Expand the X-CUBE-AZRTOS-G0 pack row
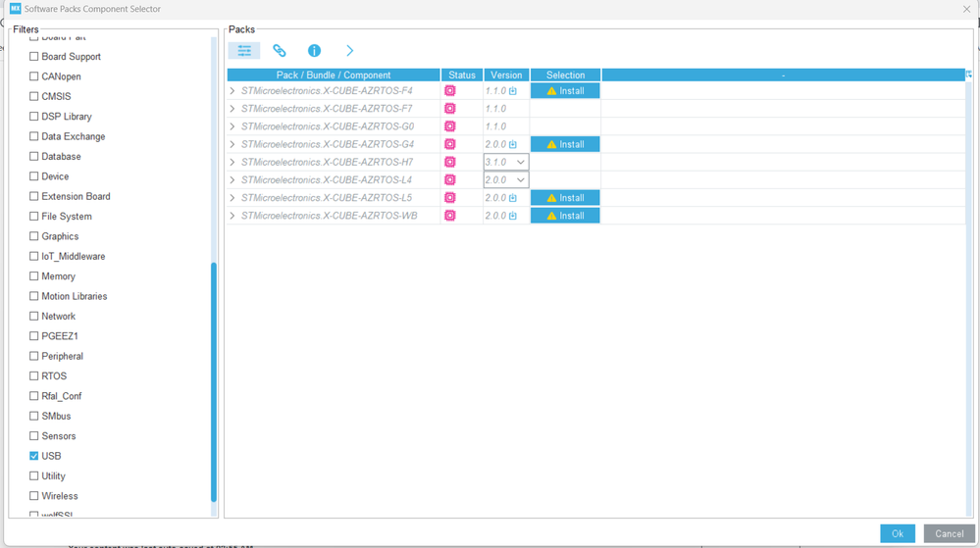The width and height of the screenshot is (980, 548). (232, 126)
